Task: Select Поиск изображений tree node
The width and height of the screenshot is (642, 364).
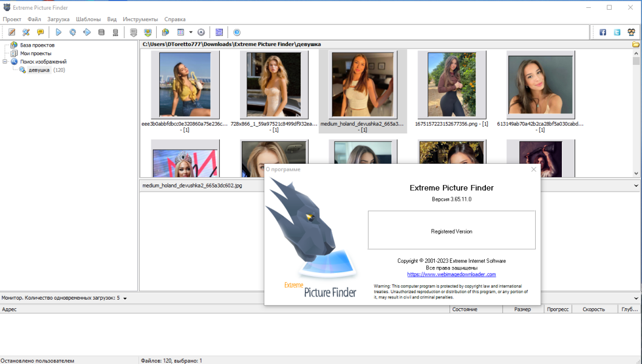Action: coord(43,62)
